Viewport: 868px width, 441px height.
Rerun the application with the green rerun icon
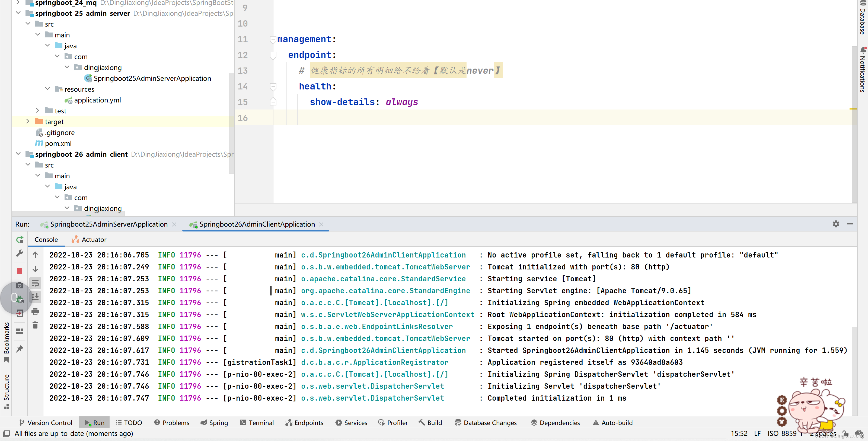pos(20,239)
